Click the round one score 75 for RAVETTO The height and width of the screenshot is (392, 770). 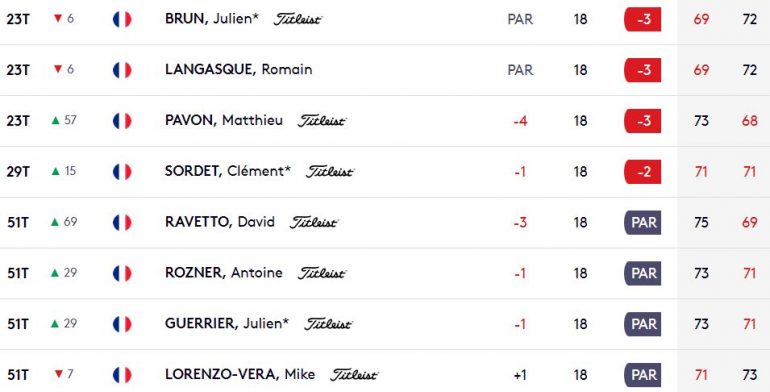pyautogui.click(x=701, y=222)
